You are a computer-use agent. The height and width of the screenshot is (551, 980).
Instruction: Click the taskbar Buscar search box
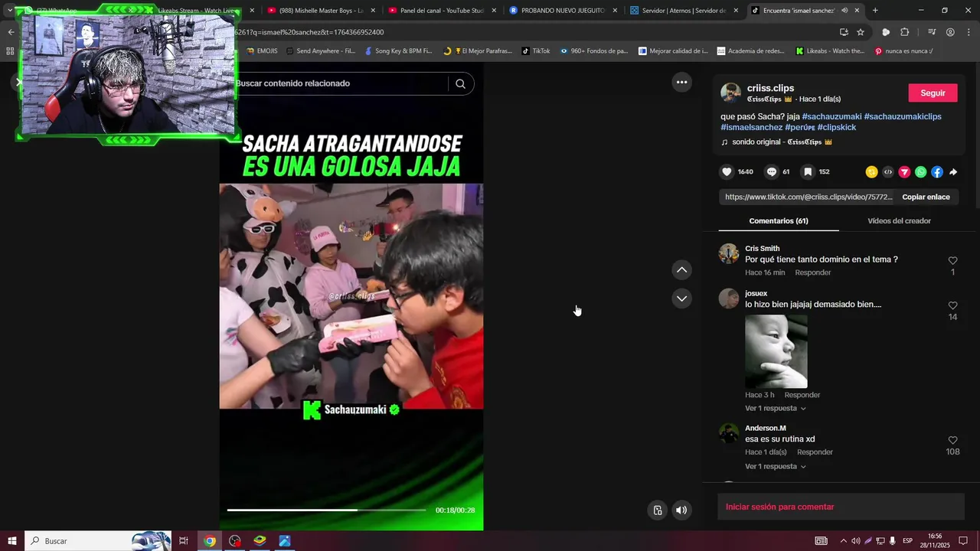tap(98, 541)
